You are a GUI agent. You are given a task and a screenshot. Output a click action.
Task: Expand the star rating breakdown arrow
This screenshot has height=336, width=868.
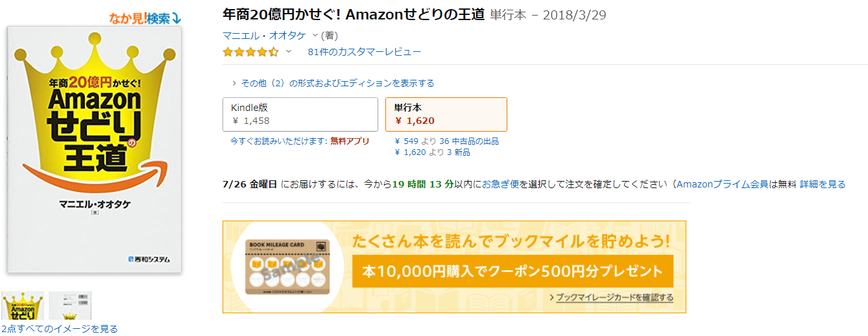(x=289, y=52)
